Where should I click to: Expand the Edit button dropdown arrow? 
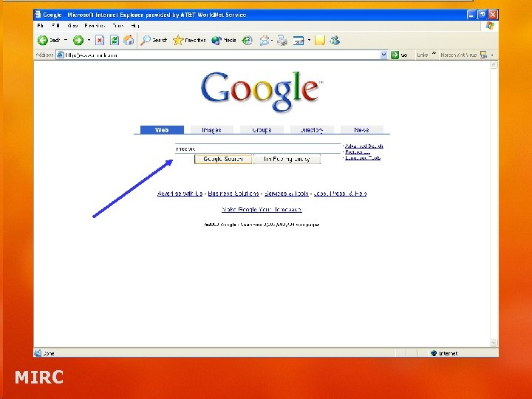(x=309, y=41)
